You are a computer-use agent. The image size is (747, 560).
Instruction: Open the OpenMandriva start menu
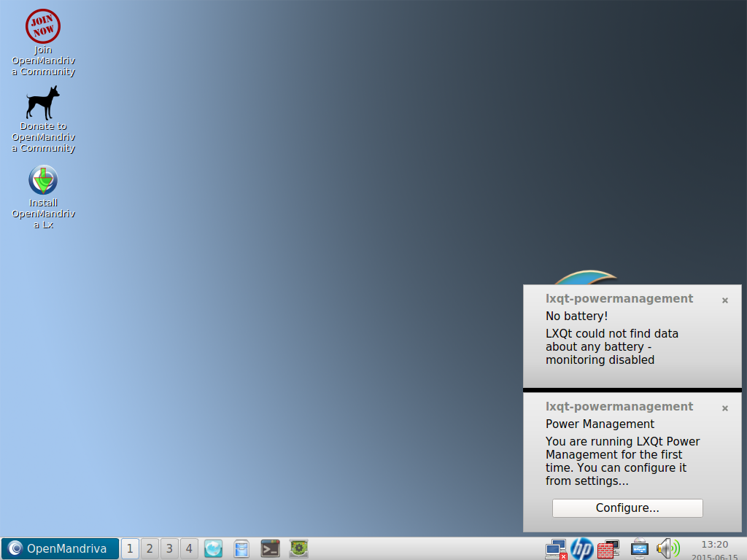(x=60, y=548)
